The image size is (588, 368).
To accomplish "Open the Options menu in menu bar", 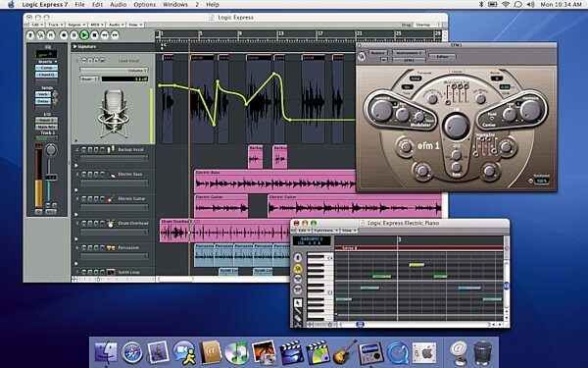I will tap(145, 5).
